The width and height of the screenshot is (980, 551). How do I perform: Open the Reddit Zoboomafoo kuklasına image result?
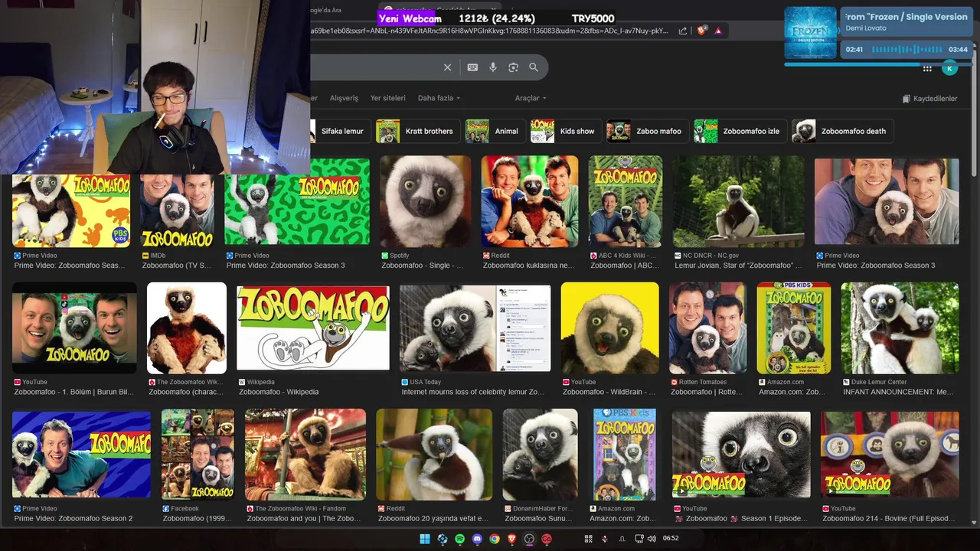530,202
